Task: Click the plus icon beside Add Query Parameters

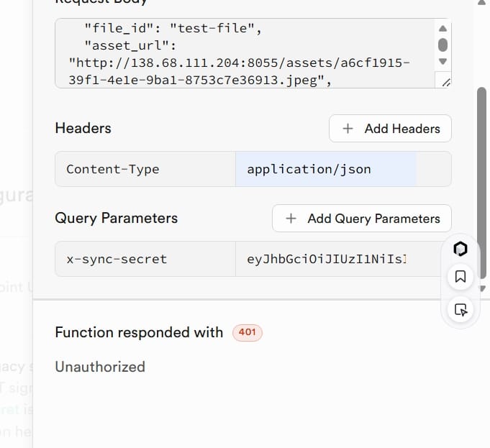Action: [291, 219]
